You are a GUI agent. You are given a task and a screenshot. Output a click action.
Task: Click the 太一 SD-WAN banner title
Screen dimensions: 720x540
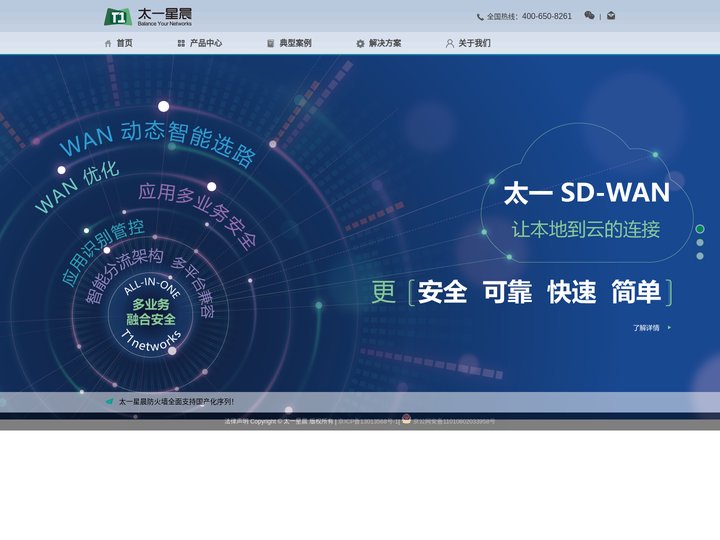tap(587, 192)
